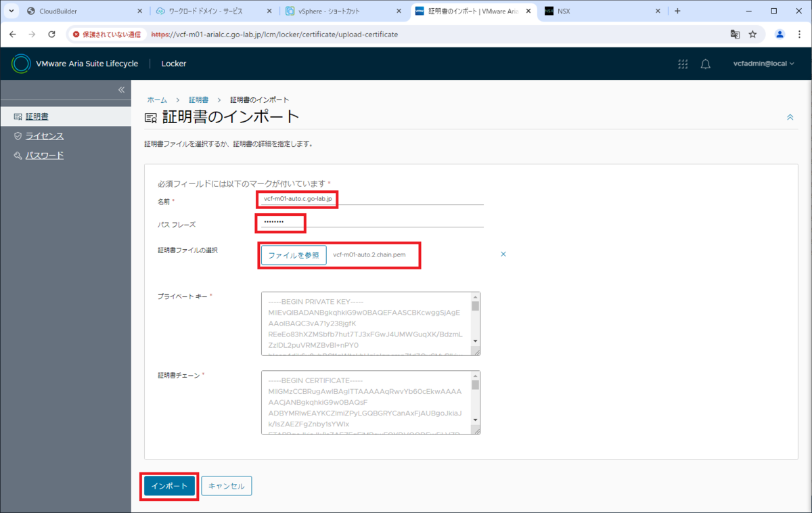Open ライセンス in the sidebar

click(x=45, y=136)
